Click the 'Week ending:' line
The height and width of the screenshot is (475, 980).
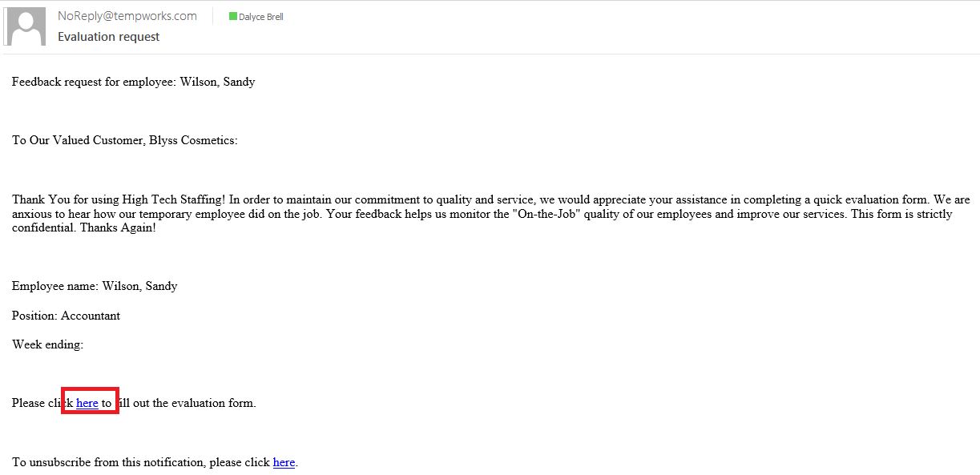pos(47,344)
